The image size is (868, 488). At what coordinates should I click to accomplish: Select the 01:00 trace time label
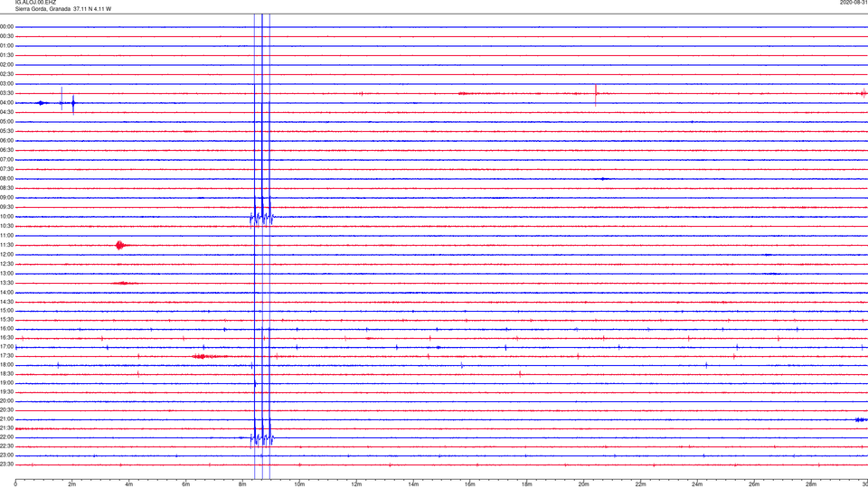tap(6, 45)
